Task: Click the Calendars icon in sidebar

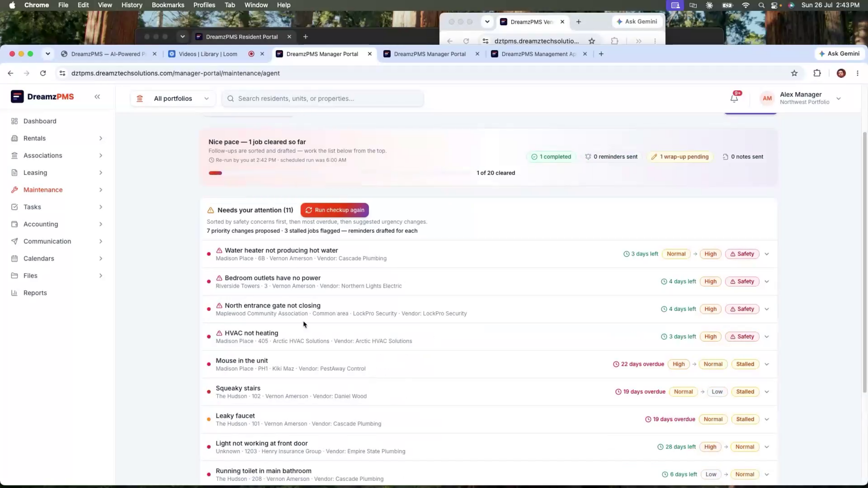Action: pyautogui.click(x=14, y=258)
